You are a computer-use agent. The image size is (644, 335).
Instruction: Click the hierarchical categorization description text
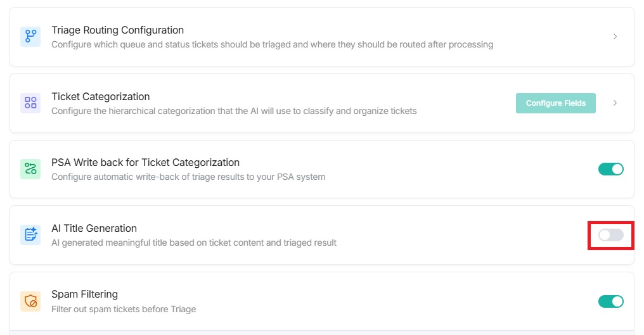click(234, 111)
